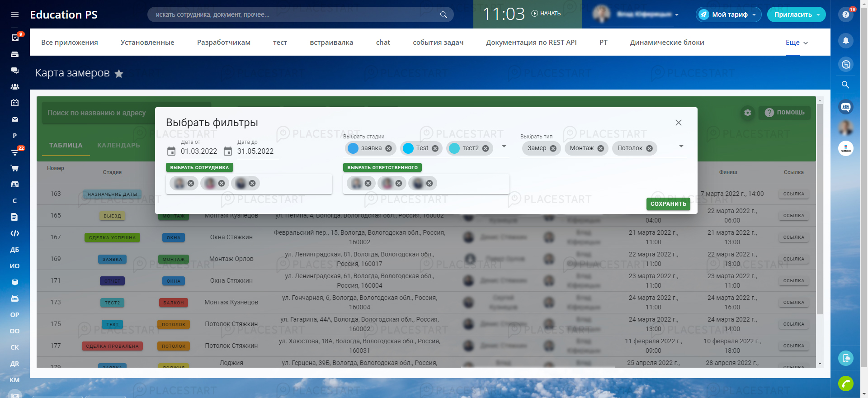This screenshot has width=868, height=398.
Task: Click the "Дата до" field showing 31.05.2022
Action: click(256, 152)
